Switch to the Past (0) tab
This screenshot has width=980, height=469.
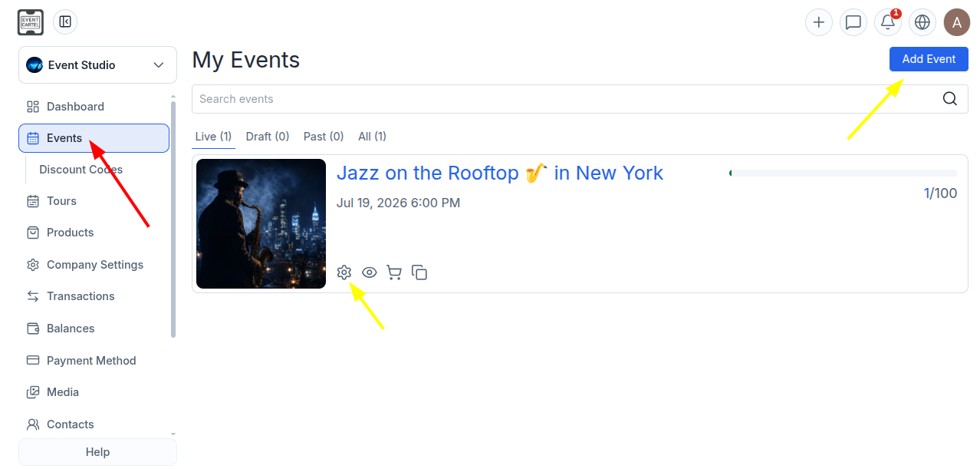(x=324, y=137)
